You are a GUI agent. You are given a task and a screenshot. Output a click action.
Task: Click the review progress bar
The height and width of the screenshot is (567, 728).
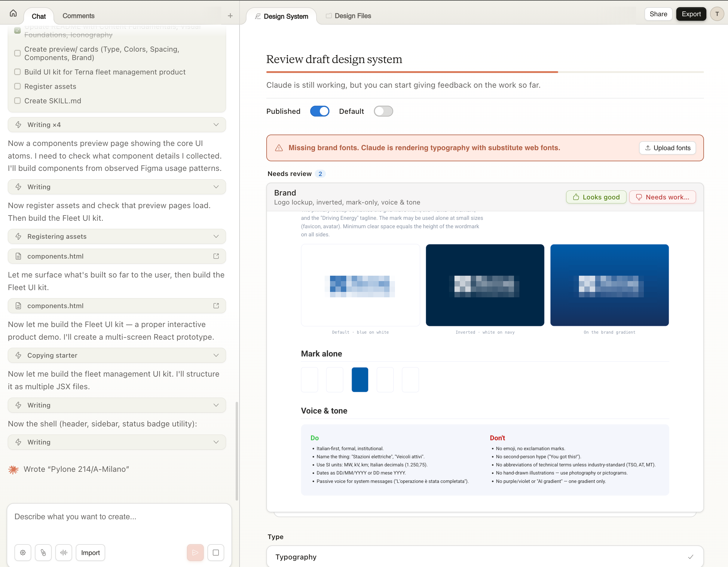[x=485, y=72]
